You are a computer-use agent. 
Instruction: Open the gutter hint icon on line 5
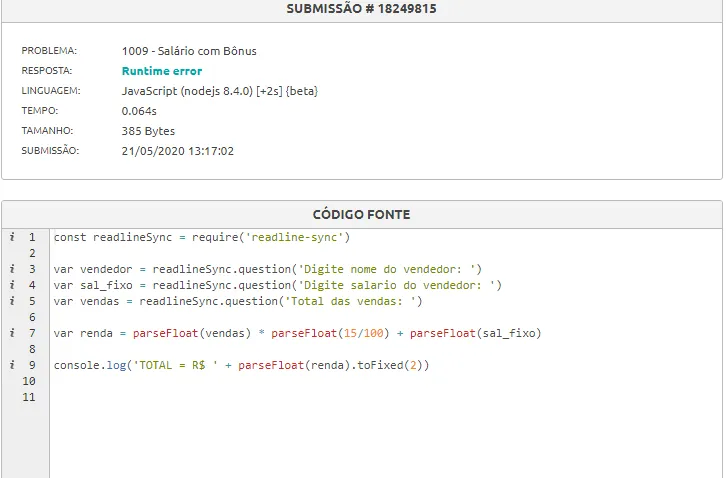coord(11,301)
